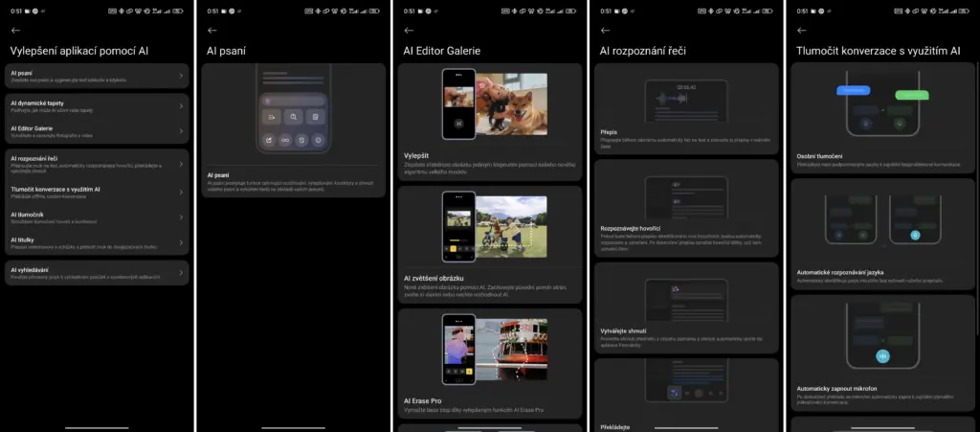
Task: Tap the blue microphone icon in Automaticky zapnout mikrofon illustration
Action: coord(881,356)
